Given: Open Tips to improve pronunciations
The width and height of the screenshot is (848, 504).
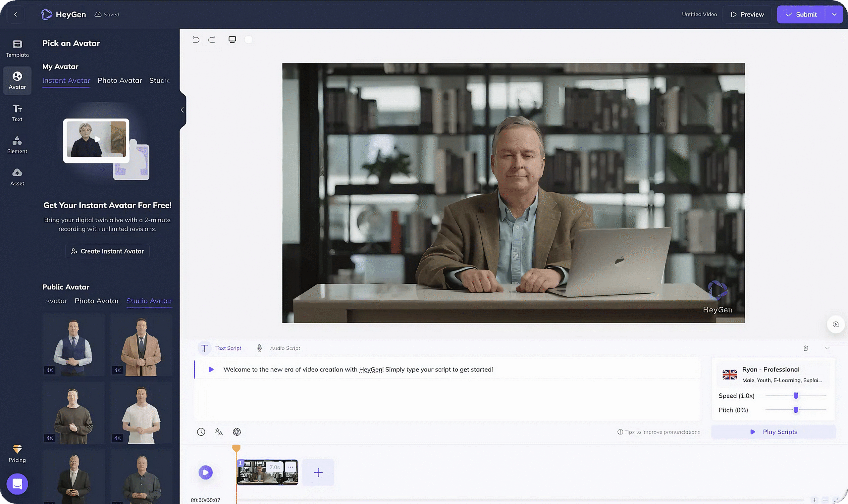Looking at the screenshot, I should click(659, 432).
